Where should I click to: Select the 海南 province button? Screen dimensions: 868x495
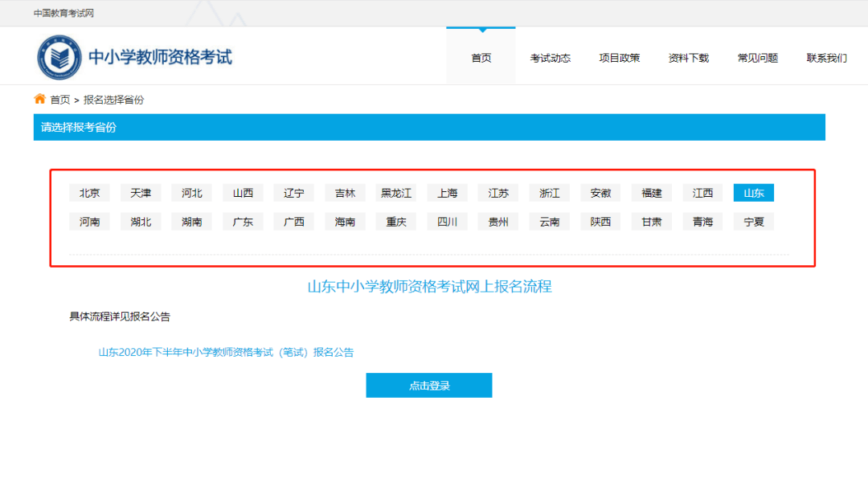pos(345,222)
